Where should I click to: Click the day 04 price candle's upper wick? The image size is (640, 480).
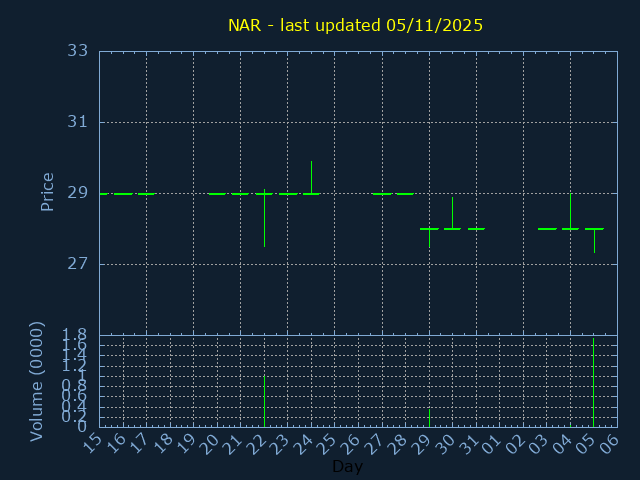pos(570,208)
